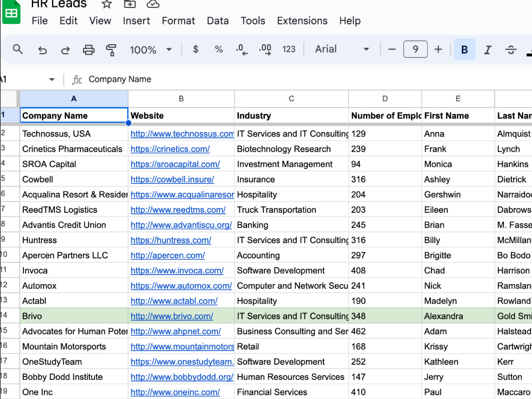The width and height of the screenshot is (532, 399).
Task: Open the apercen.com link
Action: [x=168, y=255]
